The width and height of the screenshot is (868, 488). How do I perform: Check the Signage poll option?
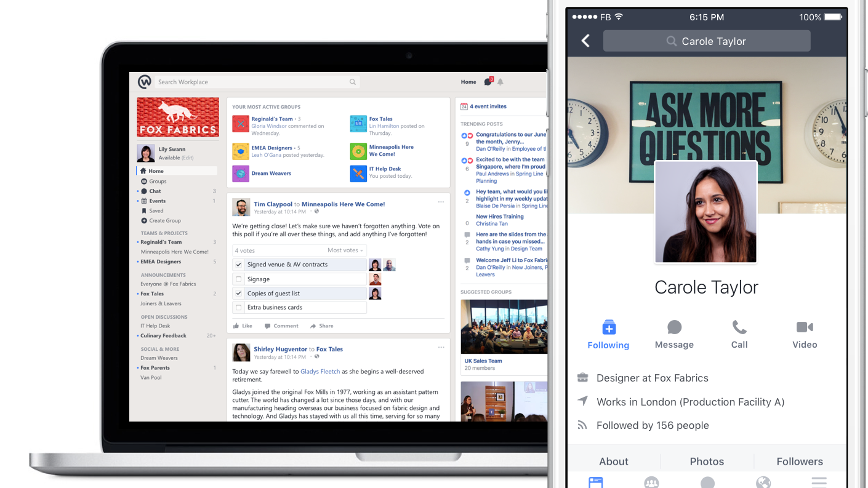click(239, 279)
